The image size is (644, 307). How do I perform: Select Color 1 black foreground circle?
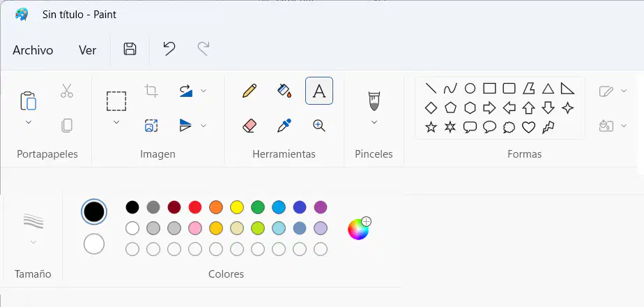(94, 212)
